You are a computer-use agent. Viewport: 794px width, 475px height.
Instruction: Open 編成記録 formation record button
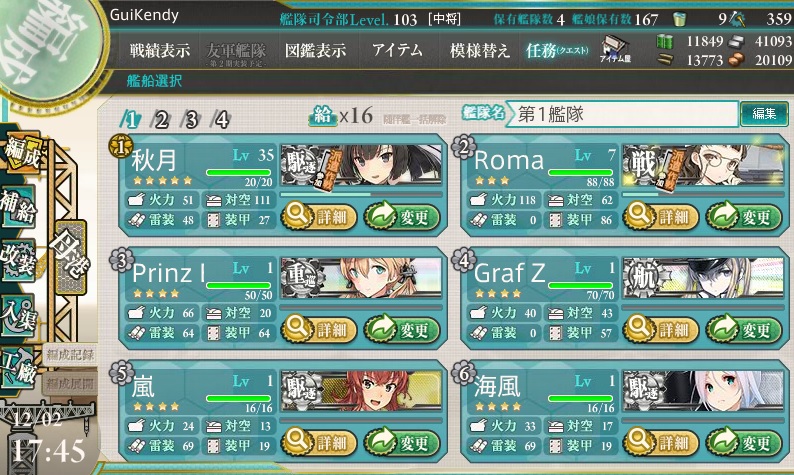click(70, 354)
